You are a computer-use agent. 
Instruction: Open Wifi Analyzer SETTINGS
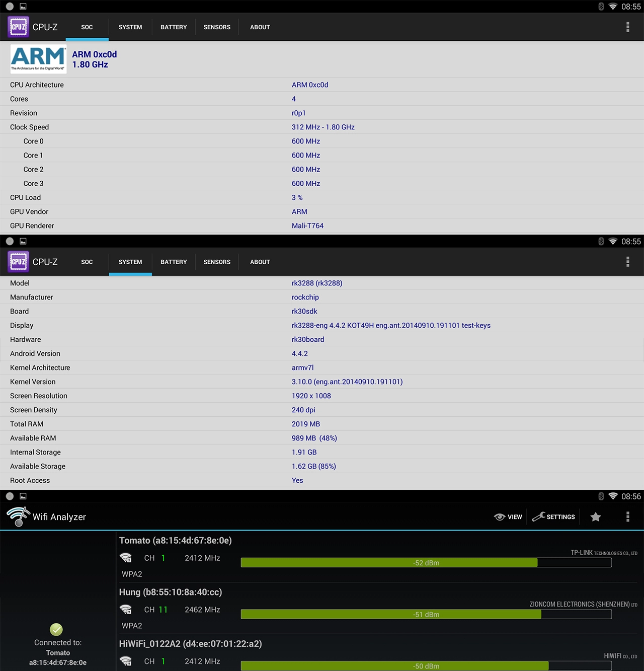(x=553, y=517)
